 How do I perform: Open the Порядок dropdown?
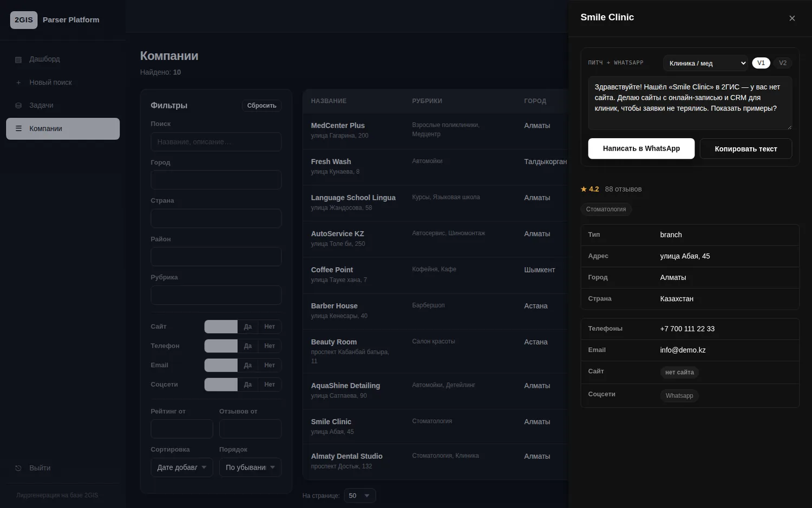(250, 467)
